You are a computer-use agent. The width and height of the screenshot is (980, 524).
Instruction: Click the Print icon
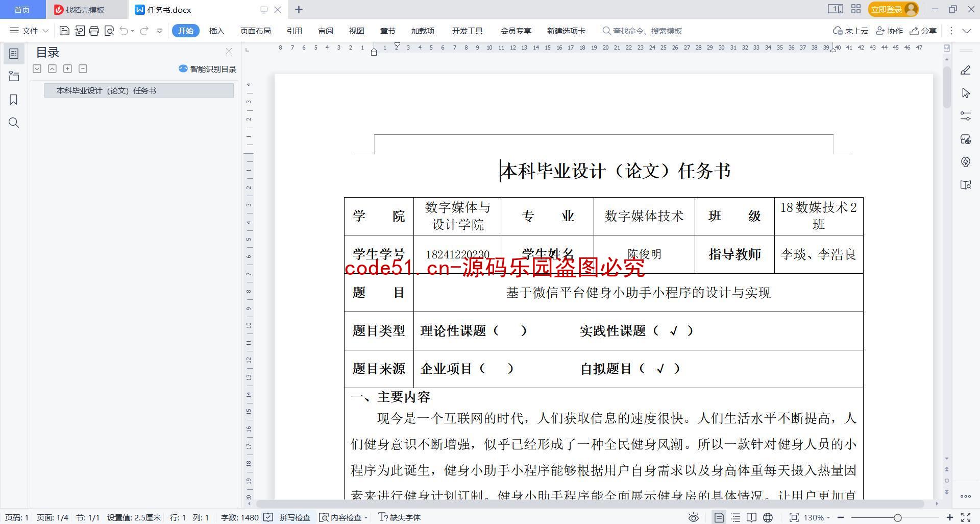[94, 31]
